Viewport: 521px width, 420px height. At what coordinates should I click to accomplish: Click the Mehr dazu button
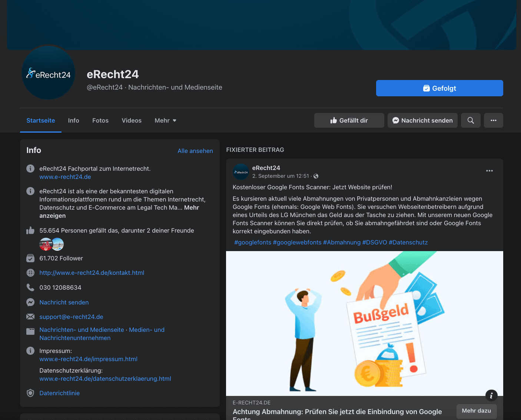click(x=477, y=411)
